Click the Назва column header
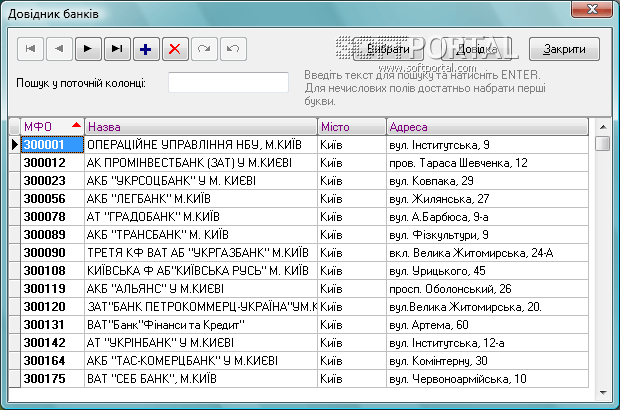This screenshot has width=620, height=410. coord(201,127)
